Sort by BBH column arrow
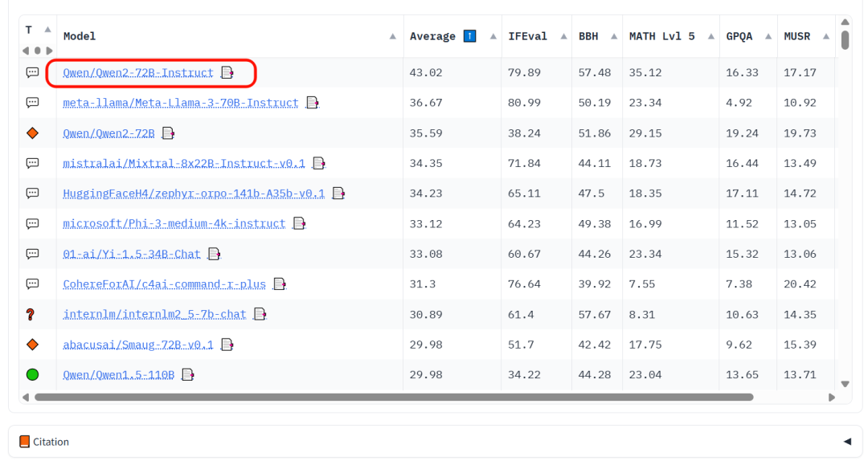Screen dimensions: 868x465 click(614, 36)
